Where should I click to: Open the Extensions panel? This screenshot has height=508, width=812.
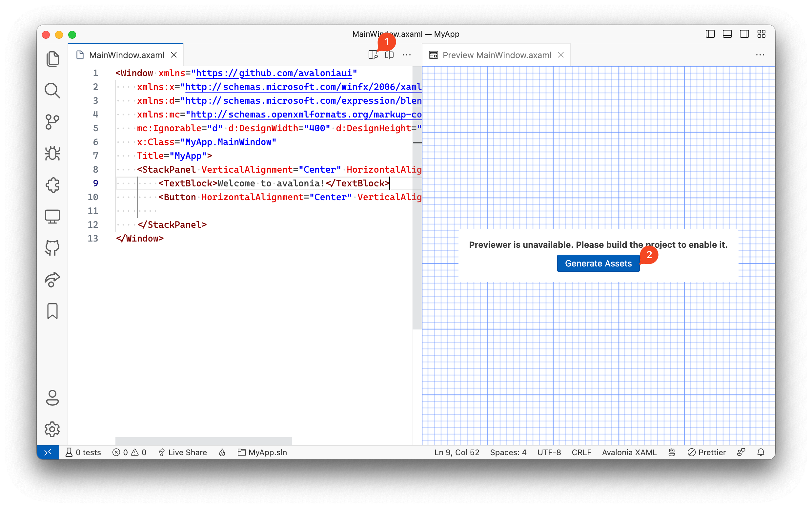52,185
